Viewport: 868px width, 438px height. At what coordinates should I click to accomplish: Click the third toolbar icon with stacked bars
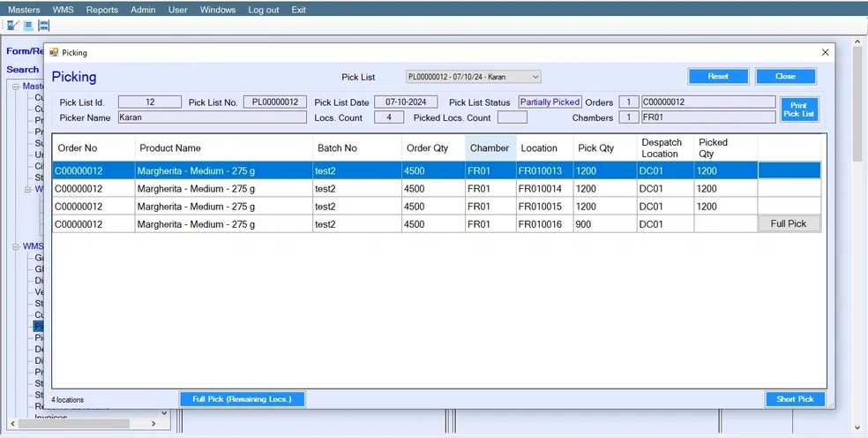pos(44,26)
